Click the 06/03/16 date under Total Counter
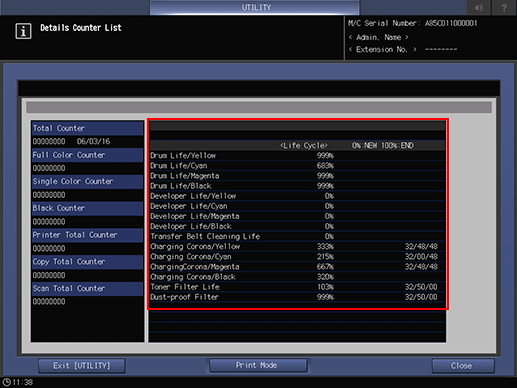Screen dimensions: 517x388 point(93,141)
